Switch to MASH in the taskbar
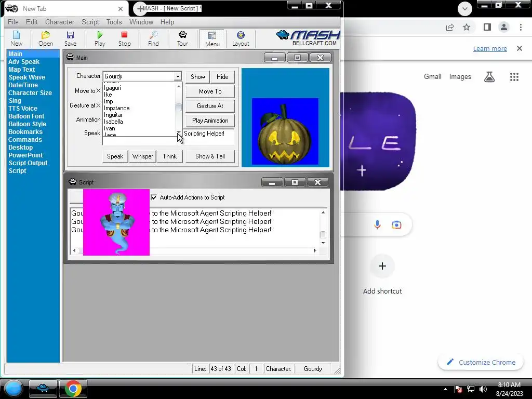Screen dimensions: 532x399 (43, 389)
